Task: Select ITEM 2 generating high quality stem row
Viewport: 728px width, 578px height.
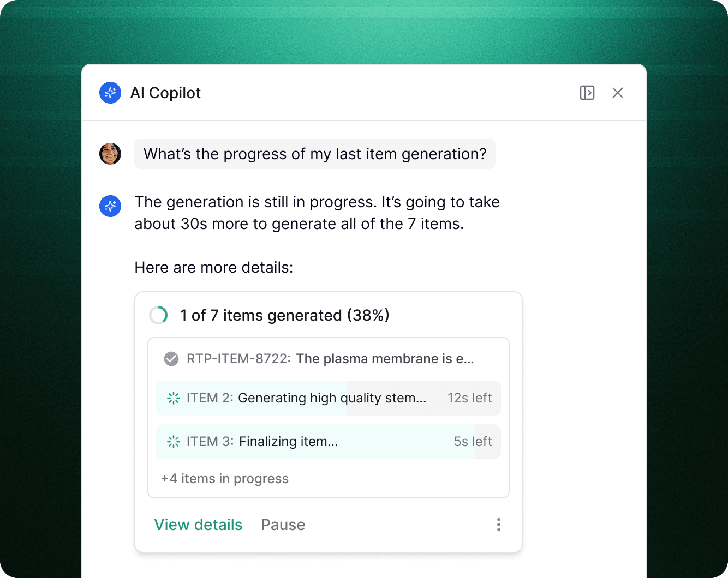Action: pyautogui.click(x=329, y=398)
